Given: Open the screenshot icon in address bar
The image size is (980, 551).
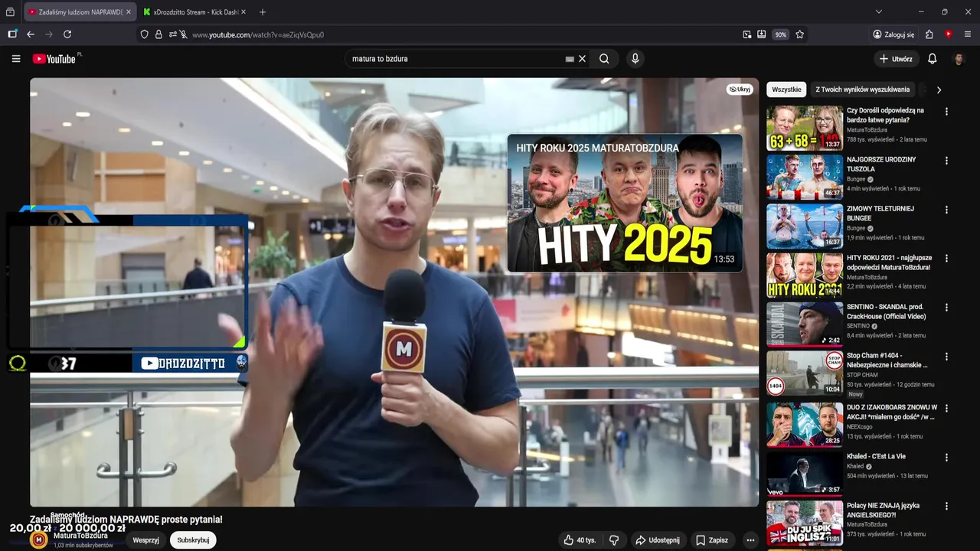Looking at the screenshot, I should click(x=747, y=34).
